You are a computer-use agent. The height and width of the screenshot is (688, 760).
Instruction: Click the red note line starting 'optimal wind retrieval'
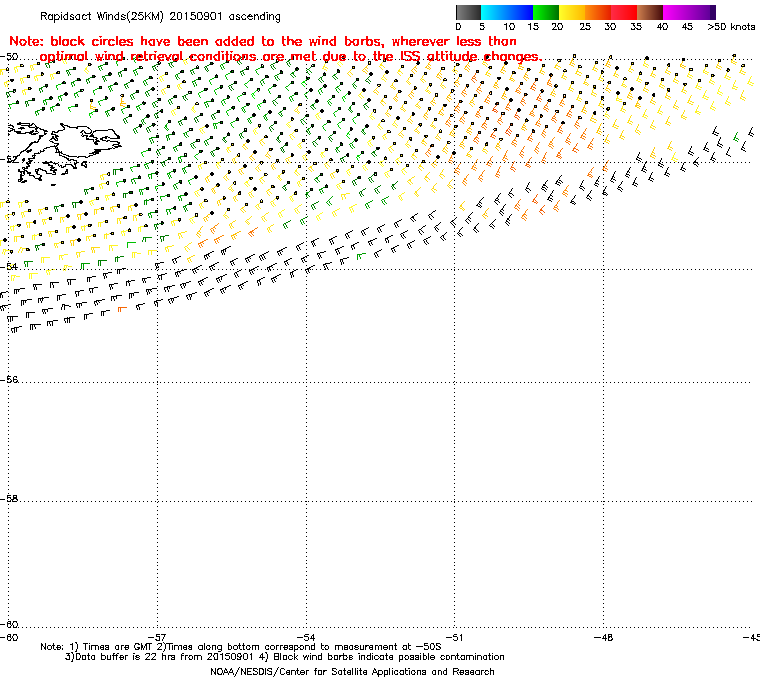point(291,57)
